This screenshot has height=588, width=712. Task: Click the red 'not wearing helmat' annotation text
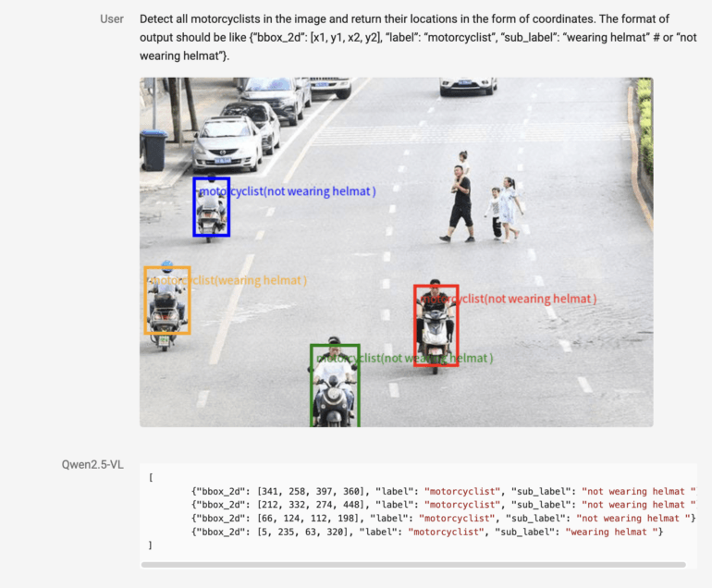coord(509,299)
